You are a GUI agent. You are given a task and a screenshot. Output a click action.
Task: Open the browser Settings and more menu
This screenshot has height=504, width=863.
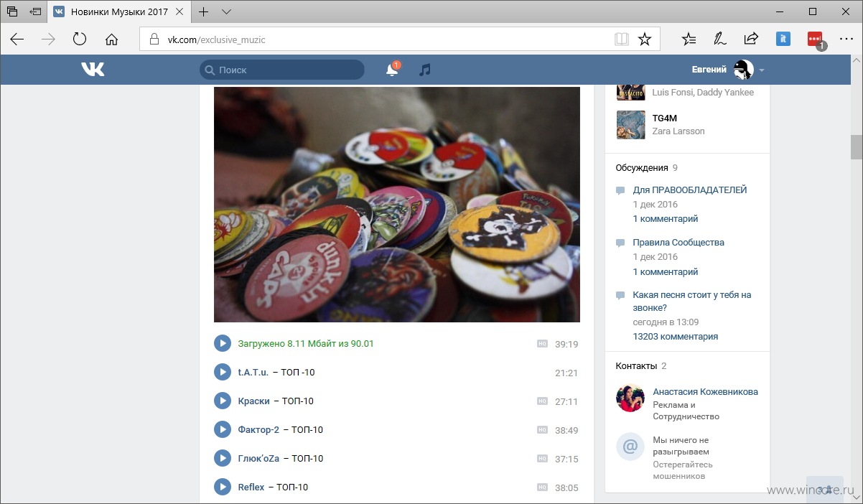(x=846, y=39)
